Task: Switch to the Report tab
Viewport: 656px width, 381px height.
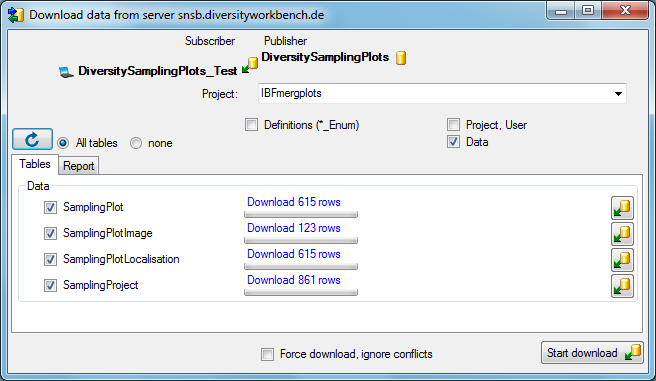Action: click(79, 166)
